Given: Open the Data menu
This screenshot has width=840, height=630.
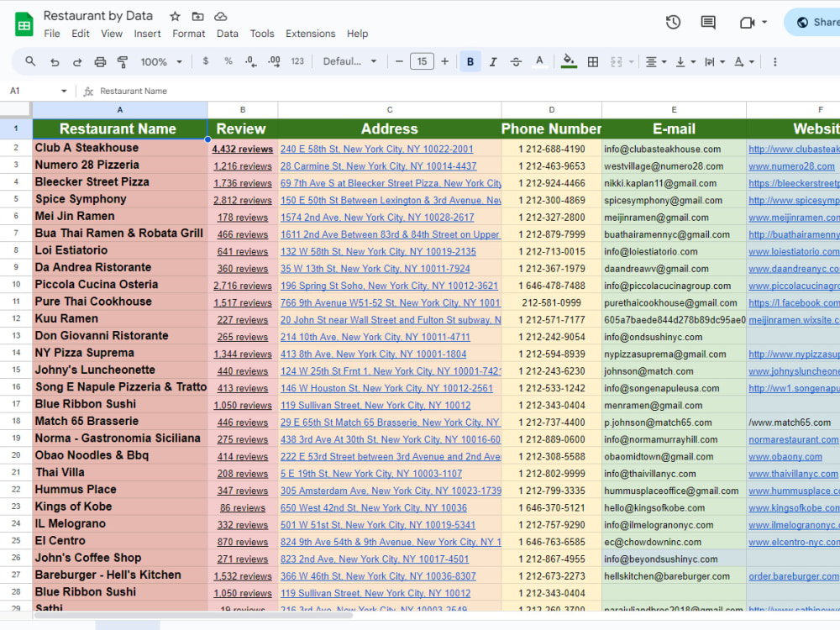Looking at the screenshot, I should (227, 34).
